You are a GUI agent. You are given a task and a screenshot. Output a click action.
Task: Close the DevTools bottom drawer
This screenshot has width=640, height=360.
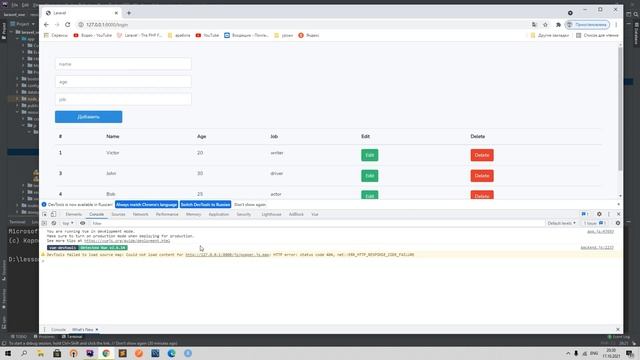point(618,329)
